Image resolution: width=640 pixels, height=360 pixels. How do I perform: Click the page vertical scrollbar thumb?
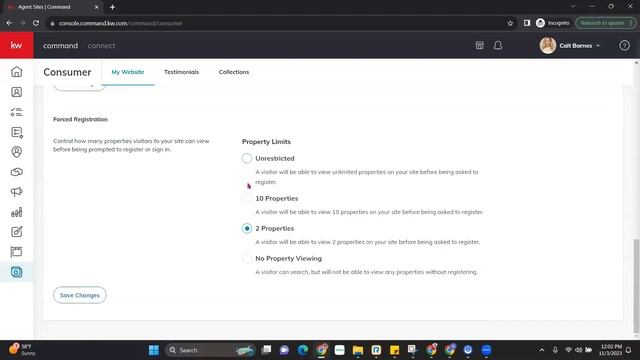click(x=636, y=286)
